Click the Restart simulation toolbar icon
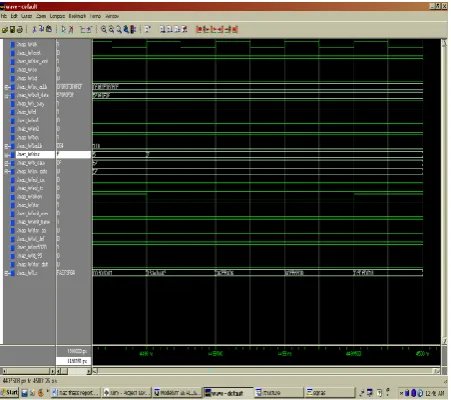 point(148,30)
